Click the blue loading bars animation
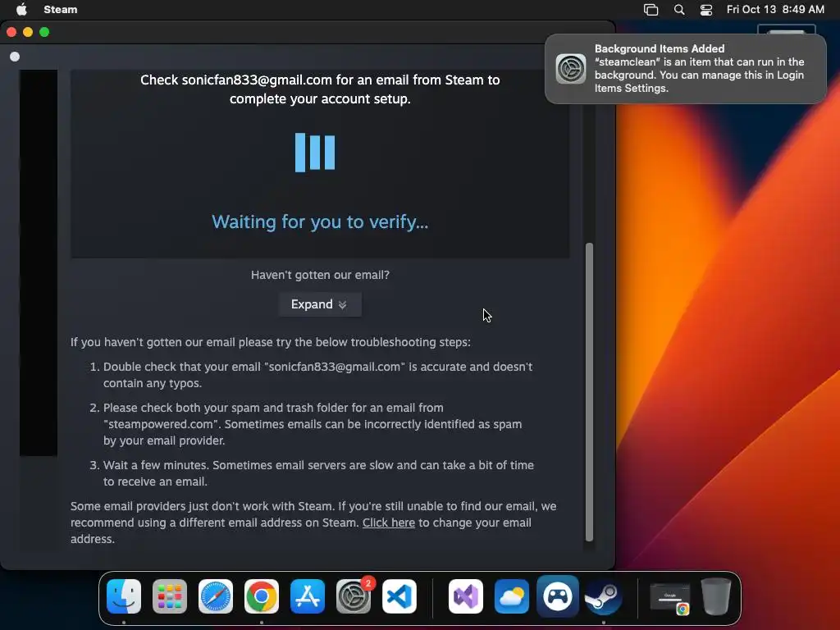840x630 pixels. pos(315,153)
